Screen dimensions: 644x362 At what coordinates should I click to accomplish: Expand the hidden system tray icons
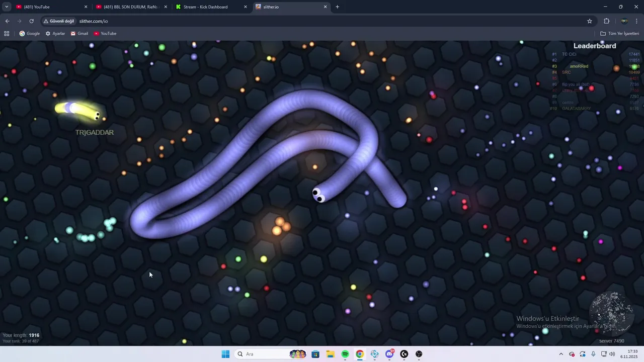coord(561,354)
